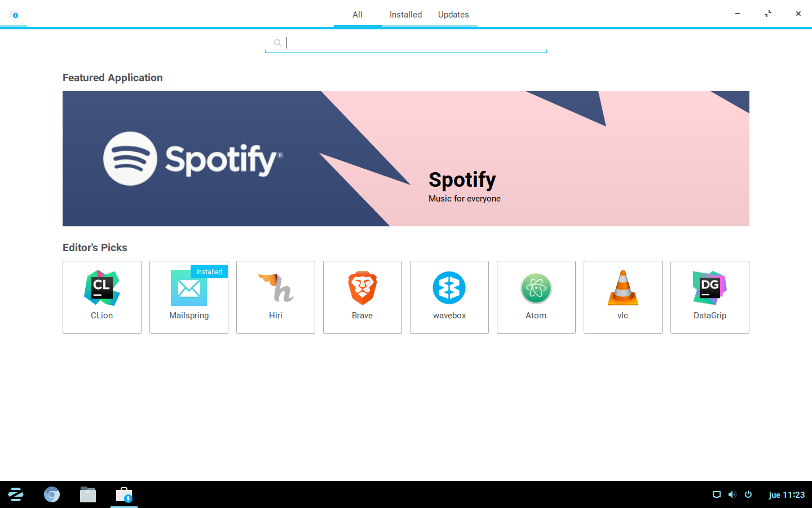This screenshot has width=812, height=508.
Task: Open the Updates tab
Action: pyautogui.click(x=453, y=15)
